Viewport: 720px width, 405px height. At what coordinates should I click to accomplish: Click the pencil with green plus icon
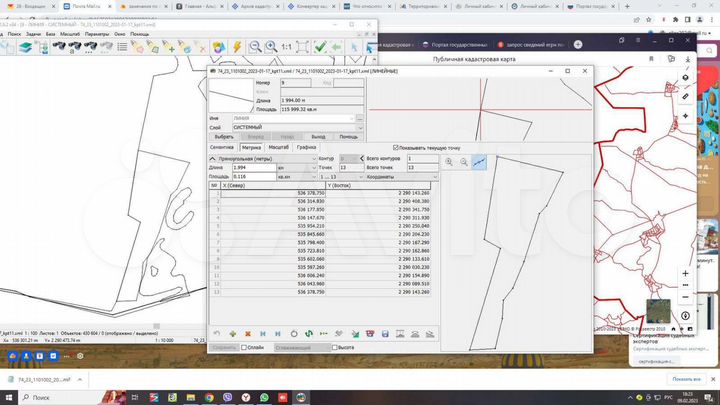point(169,47)
